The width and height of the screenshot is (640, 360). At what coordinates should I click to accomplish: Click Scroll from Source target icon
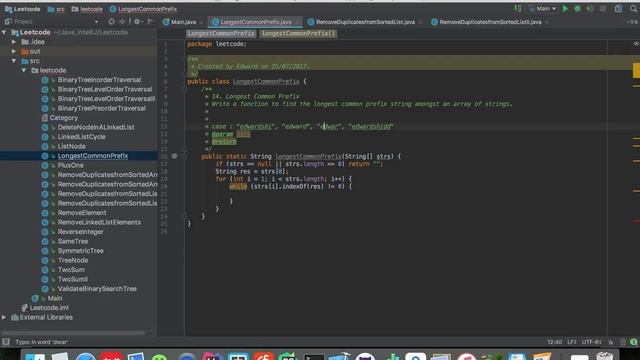pos(111,21)
